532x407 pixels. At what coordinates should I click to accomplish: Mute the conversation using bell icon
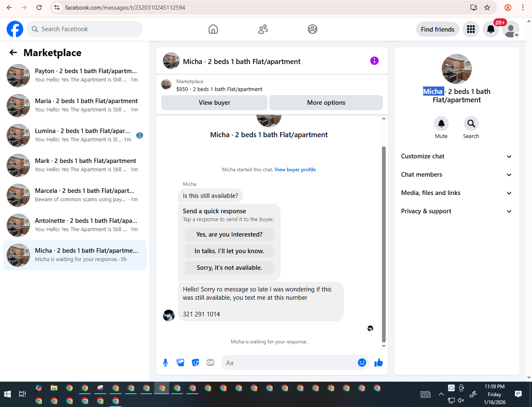coord(441,123)
